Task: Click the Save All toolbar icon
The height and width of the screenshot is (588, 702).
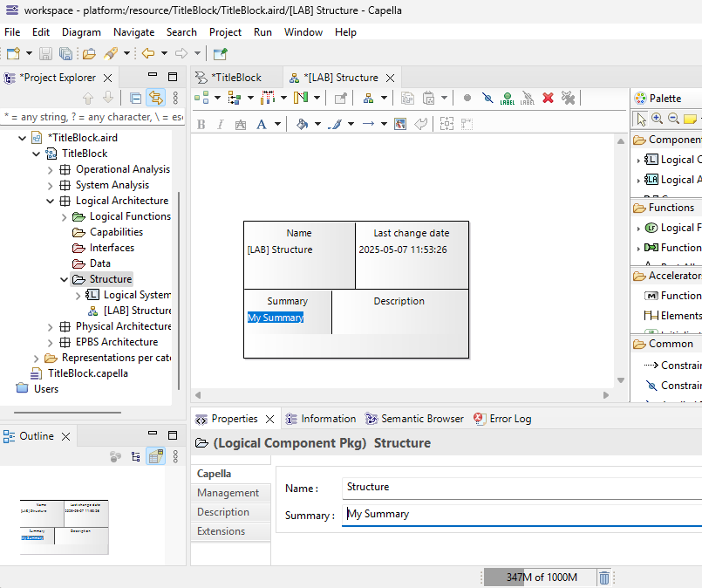Action: click(65, 54)
